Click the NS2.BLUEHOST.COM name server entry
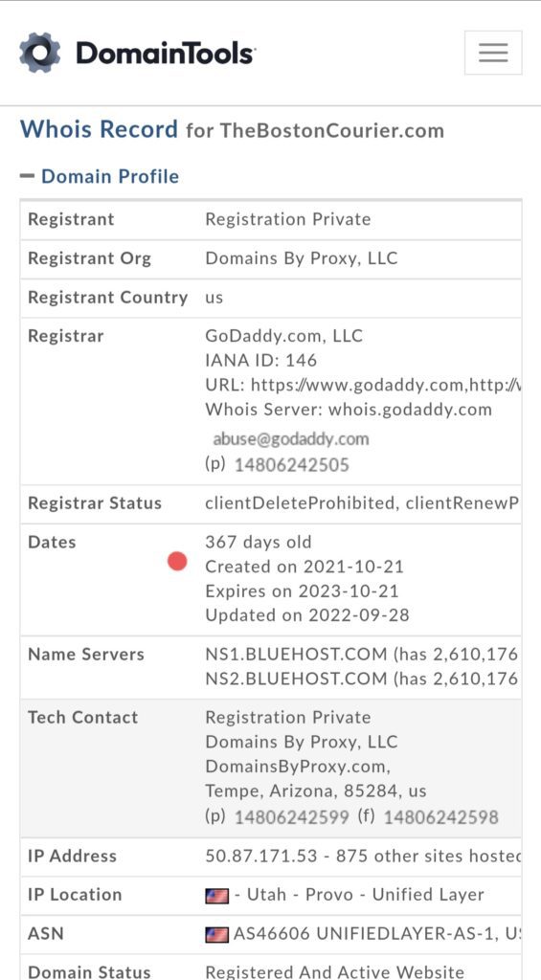The width and height of the screenshot is (541, 980). 296,679
